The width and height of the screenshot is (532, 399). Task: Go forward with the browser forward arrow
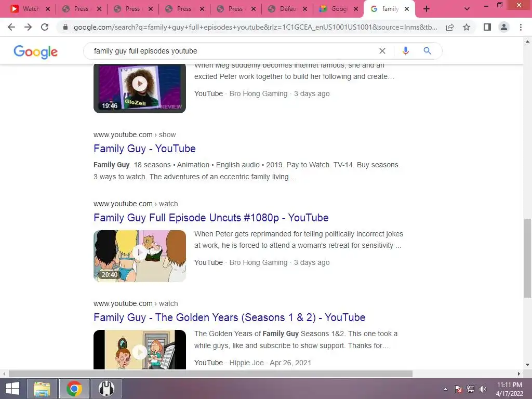pos(28,27)
